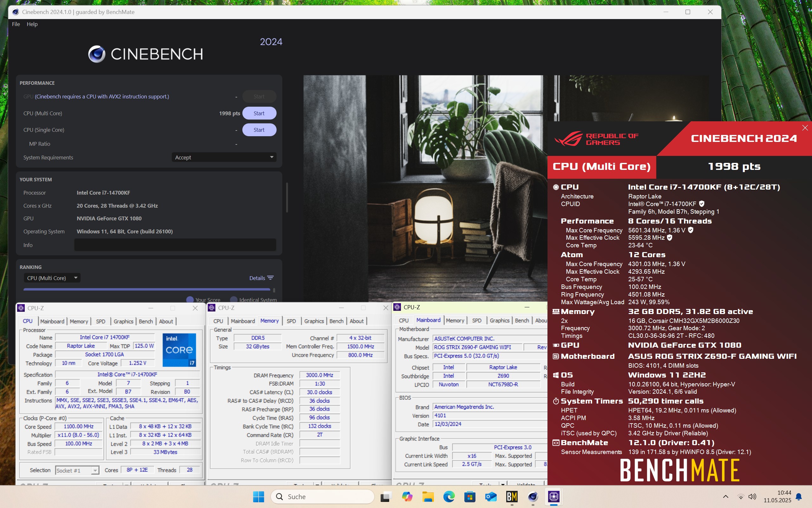The height and width of the screenshot is (508, 812).
Task: Click the taskbar Suche search box
Action: (322, 497)
